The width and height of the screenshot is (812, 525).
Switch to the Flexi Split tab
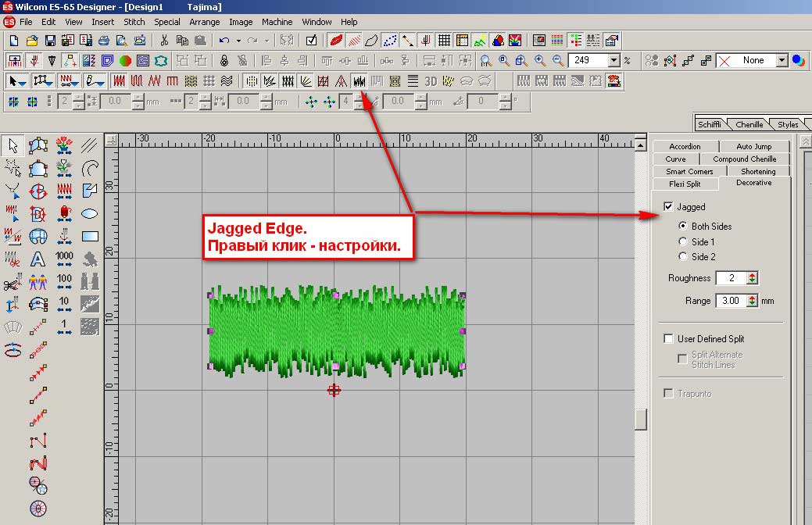pyautogui.click(x=685, y=184)
